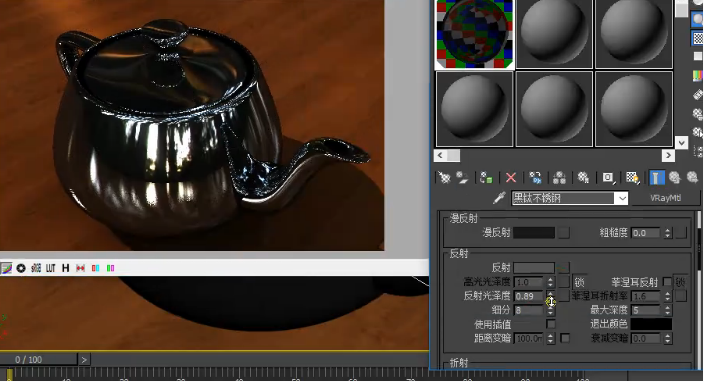
Task: Toggle the checkered Background icon on side toolbar
Action: point(698,38)
